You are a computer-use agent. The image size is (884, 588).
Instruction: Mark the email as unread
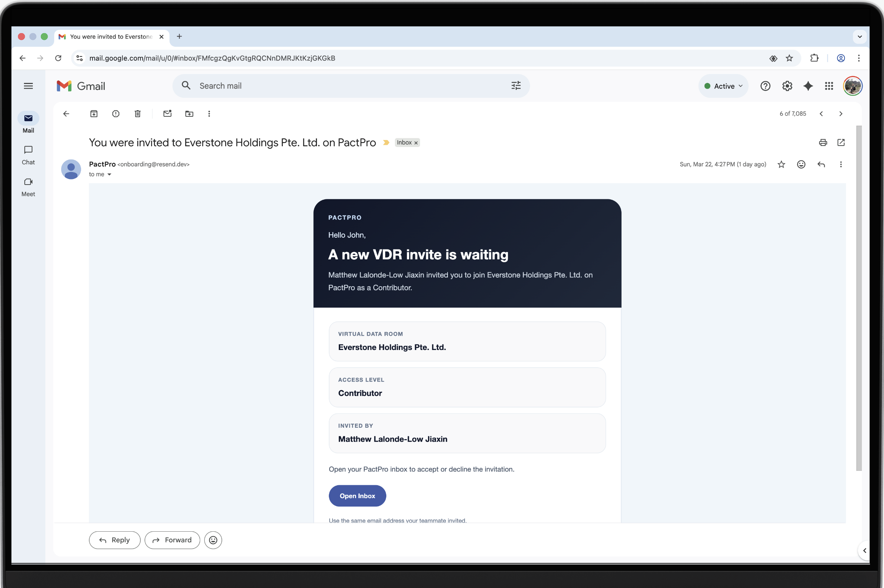coord(167,113)
